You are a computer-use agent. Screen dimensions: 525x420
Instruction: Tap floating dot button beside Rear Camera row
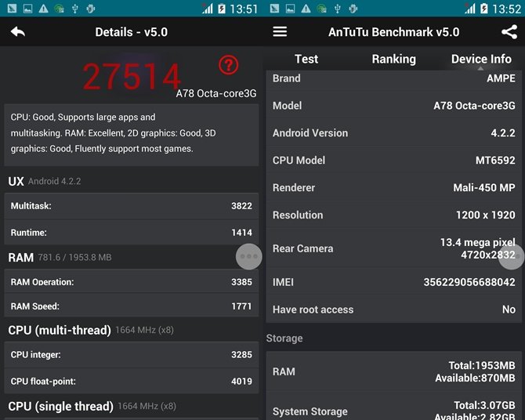coord(512,256)
